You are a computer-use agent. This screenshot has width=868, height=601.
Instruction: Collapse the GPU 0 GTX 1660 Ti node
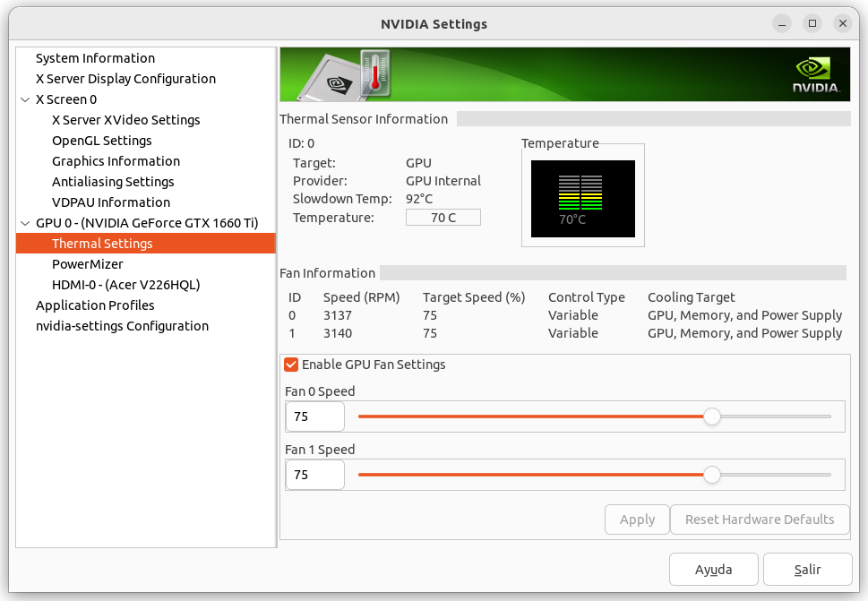(x=25, y=223)
